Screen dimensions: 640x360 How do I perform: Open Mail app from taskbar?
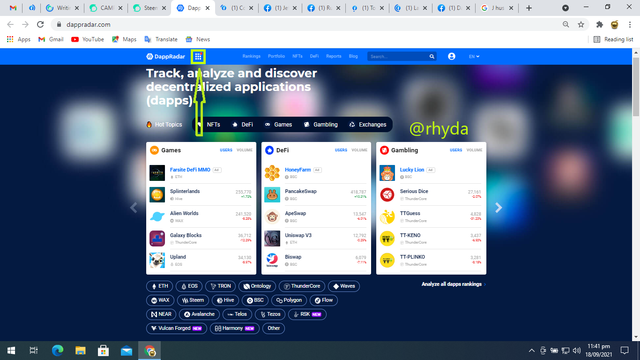point(127,350)
